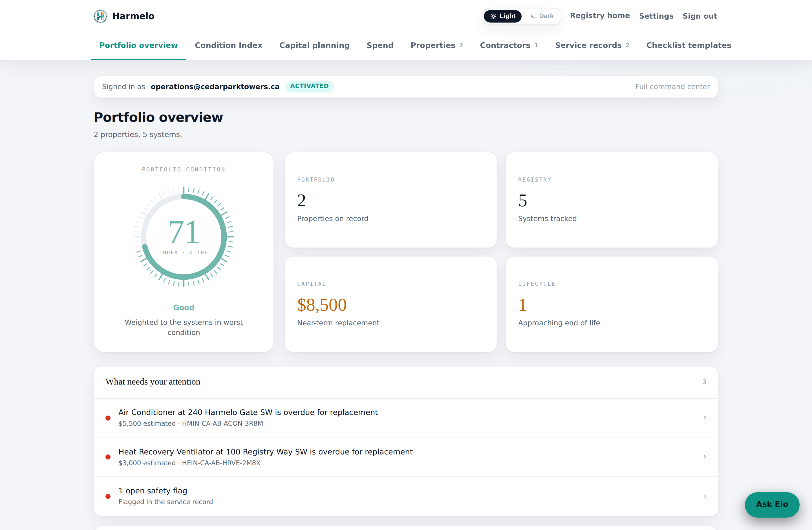Expand the open safety flag chevron
Image resolution: width=812 pixels, height=530 pixels.
pos(705,496)
